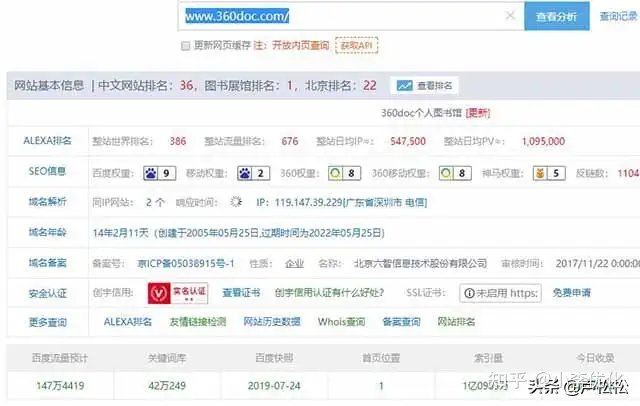Click the 整站日均PV value 1,095,000
Screen dimensions: 640x406
[x=543, y=141]
